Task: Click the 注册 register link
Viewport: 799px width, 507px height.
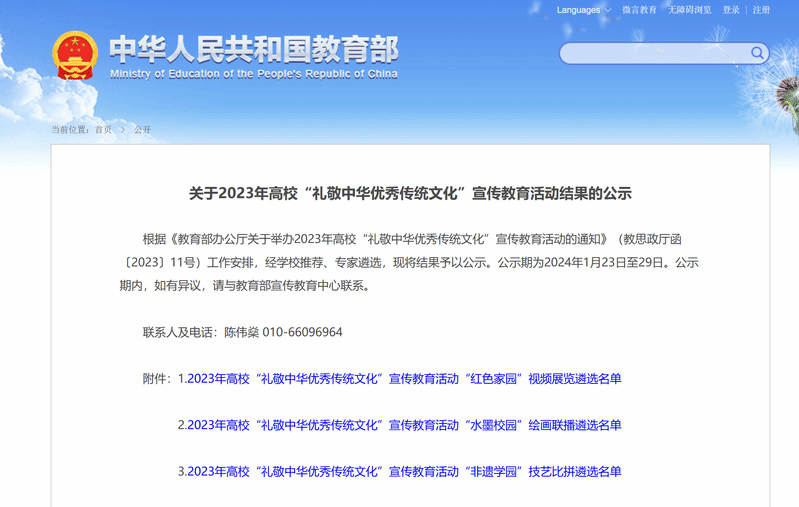Action: 761,10
